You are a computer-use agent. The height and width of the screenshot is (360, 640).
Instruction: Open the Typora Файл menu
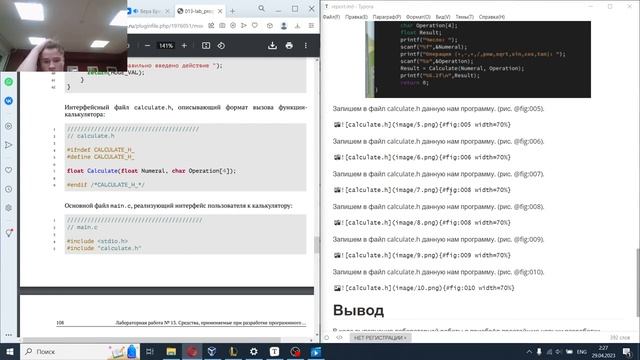click(331, 17)
